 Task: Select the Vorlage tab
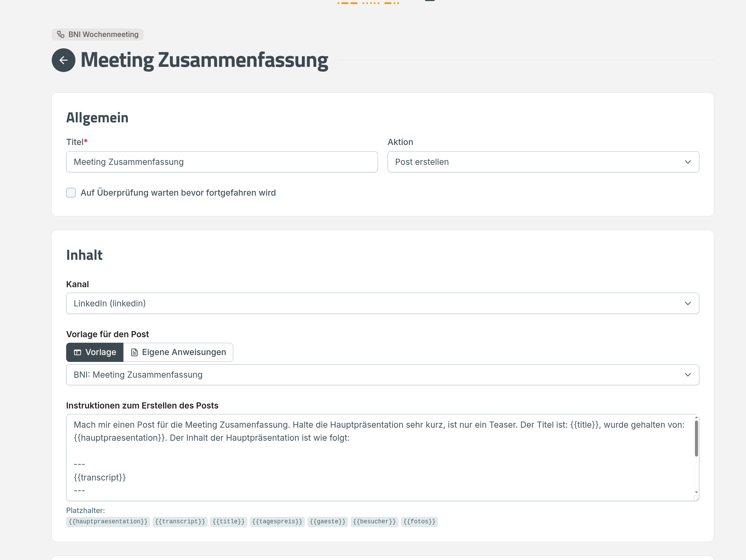pos(95,352)
